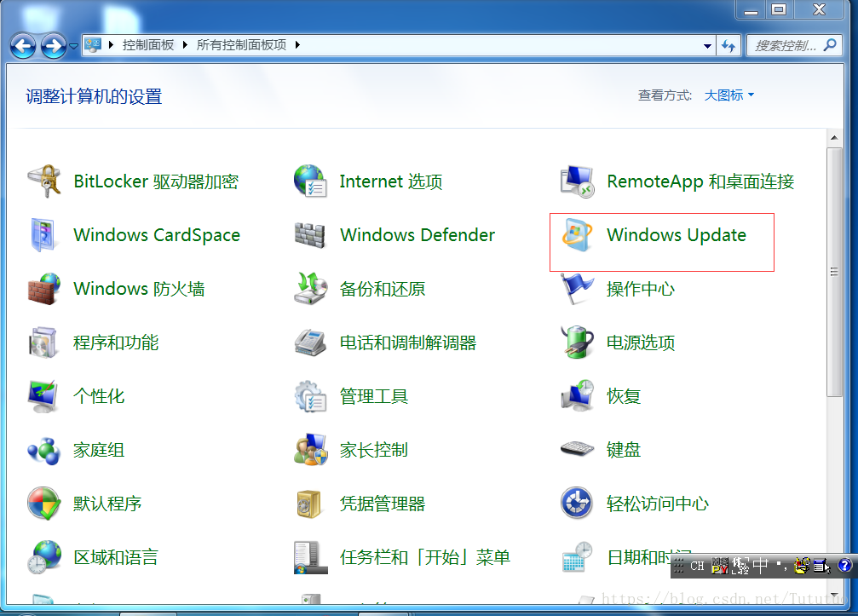The image size is (858, 616).
Task: Open the 任务栏和「开始」菜单 icon
Action: click(310, 556)
